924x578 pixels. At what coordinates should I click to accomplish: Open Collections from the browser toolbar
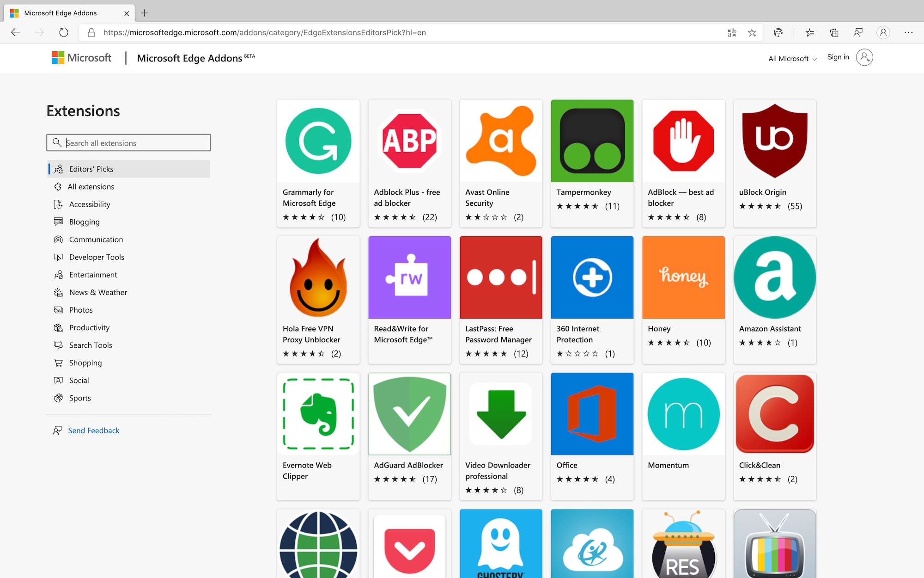pos(833,32)
